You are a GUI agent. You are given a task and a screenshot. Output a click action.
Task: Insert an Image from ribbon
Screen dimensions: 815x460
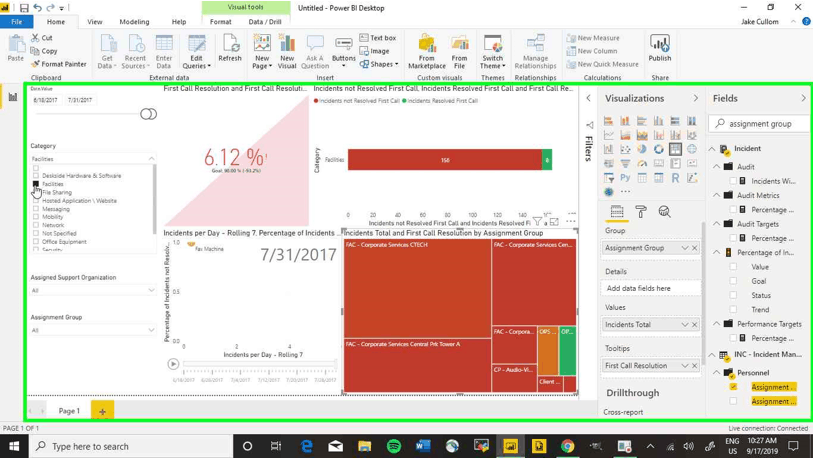[374, 51]
